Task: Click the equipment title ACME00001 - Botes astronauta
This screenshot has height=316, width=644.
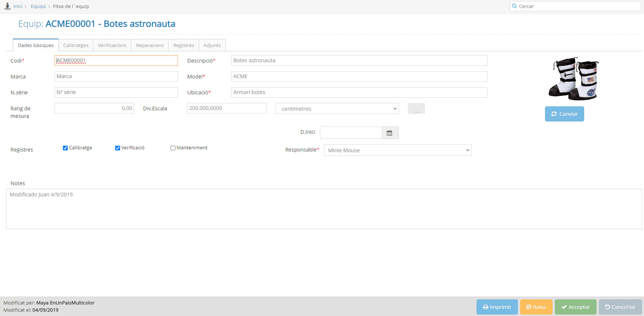Action: tap(110, 24)
